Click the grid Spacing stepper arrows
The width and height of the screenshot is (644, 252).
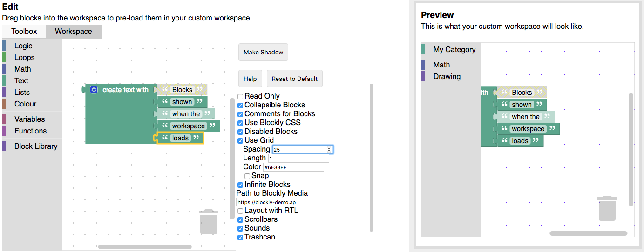click(329, 149)
